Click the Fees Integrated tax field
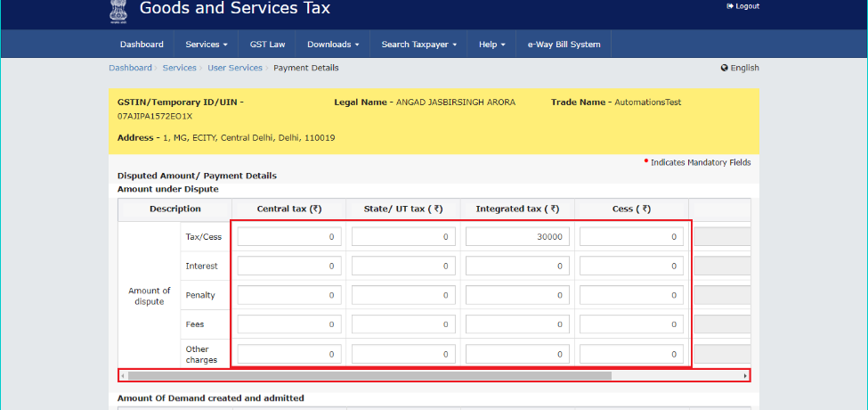This screenshot has width=868, height=410. 517,324
